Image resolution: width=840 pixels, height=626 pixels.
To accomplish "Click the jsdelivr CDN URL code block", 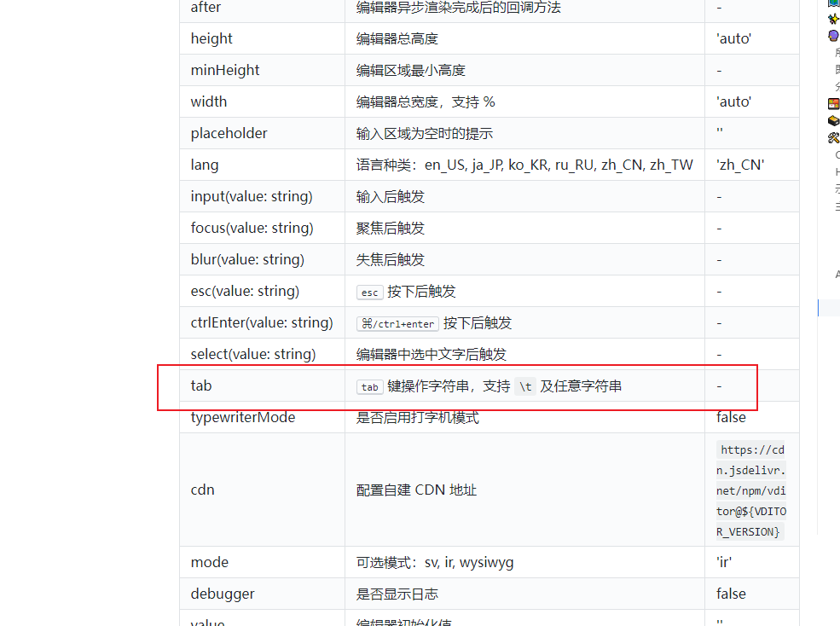I will click(751, 490).
